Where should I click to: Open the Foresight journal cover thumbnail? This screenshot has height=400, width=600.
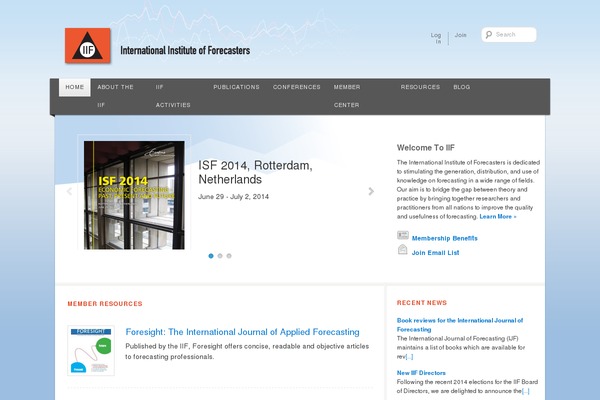point(91,351)
